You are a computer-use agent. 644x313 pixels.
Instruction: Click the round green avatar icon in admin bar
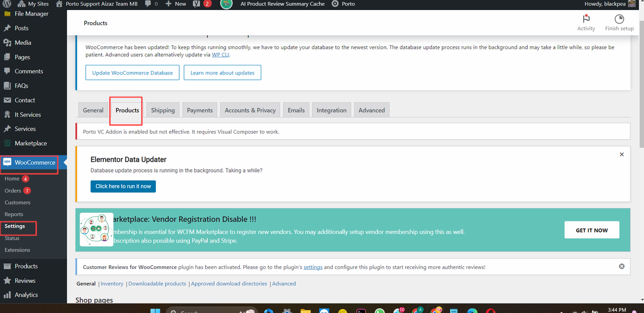[226, 4]
